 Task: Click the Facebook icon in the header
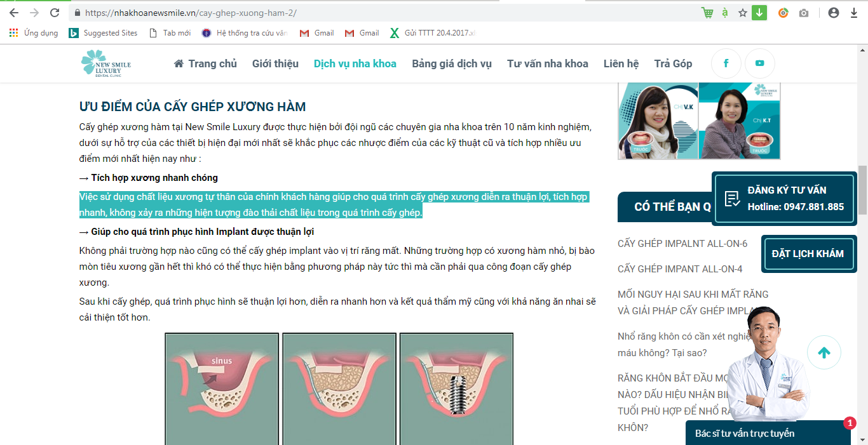pyautogui.click(x=726, y=63)
